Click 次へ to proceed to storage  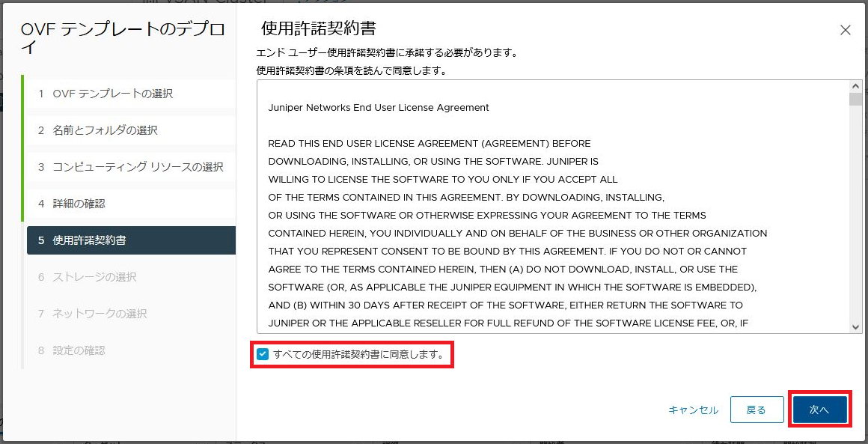click(819, 410)
